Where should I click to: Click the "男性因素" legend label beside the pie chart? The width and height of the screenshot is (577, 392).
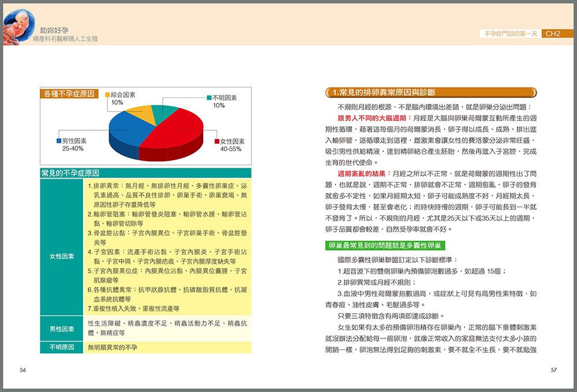(74, 141)
